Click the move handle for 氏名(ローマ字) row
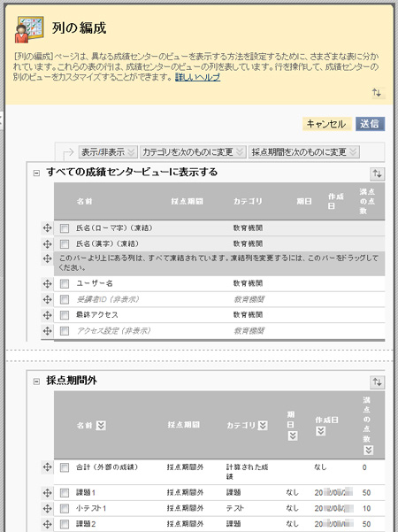The image size is (398, 532). tap(47, 228)
